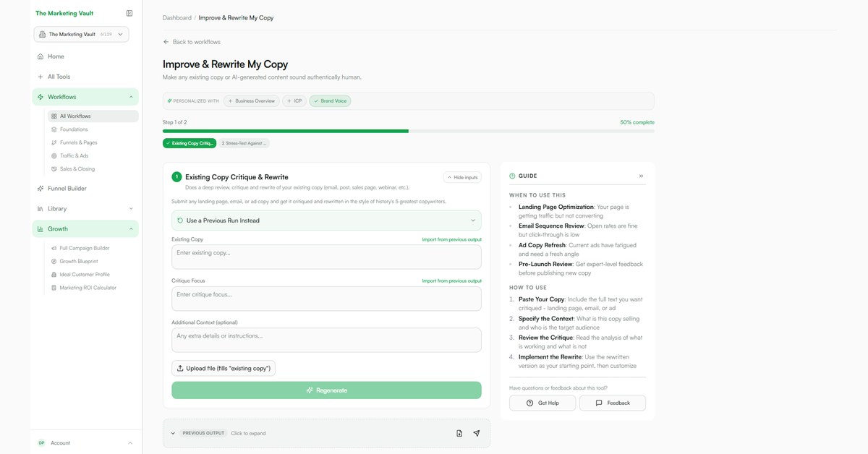Click the step progress bar
This screenshot has width=868, height=454.
pos(409,131)
